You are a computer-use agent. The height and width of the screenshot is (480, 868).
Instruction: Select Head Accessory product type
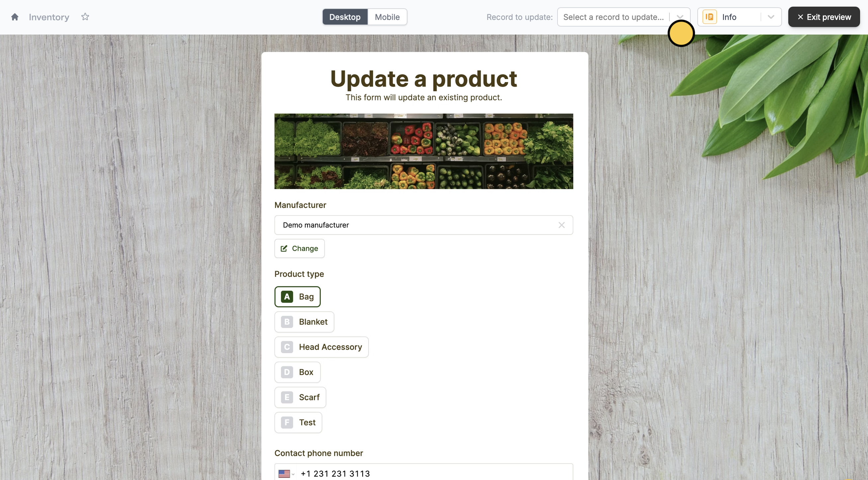coord(321,347)
